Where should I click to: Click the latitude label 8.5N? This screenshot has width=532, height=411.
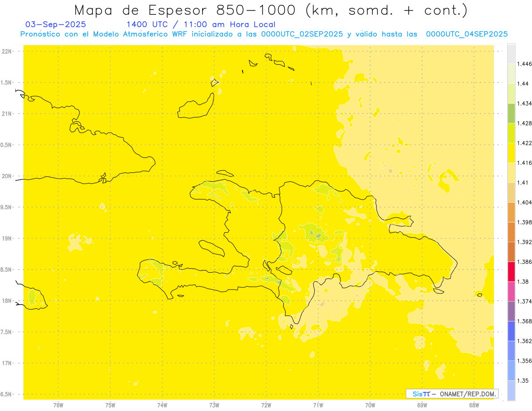point(7,270)
